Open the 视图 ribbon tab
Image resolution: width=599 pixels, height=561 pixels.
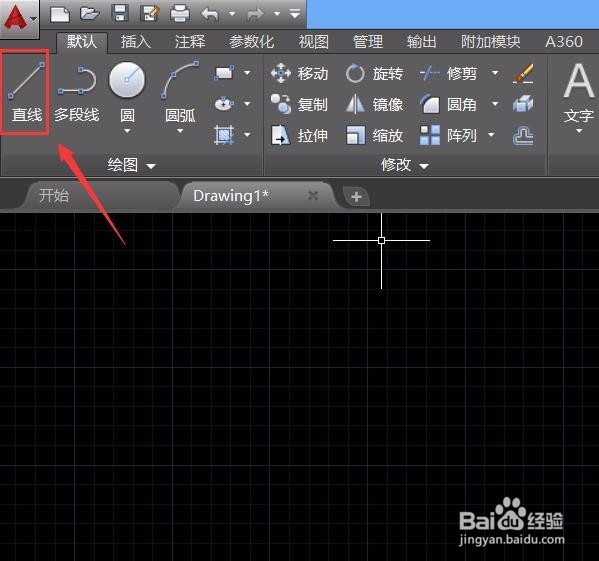point(314,42)
